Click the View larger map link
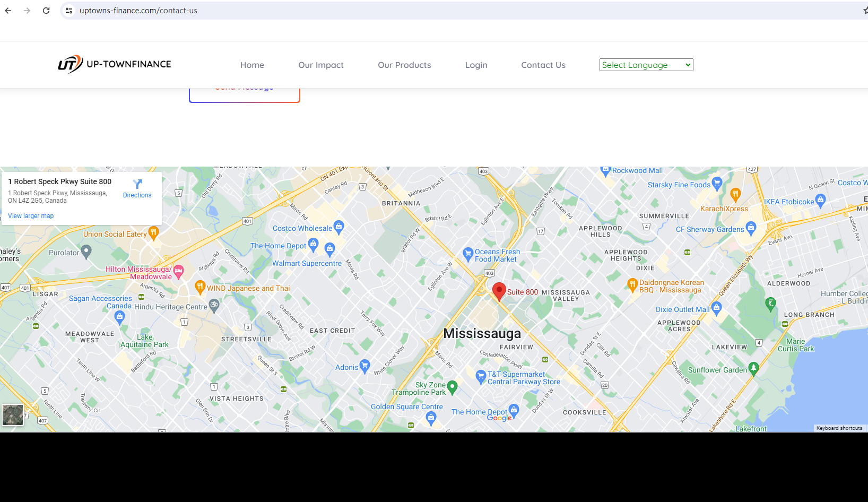The width and height of the screenshot is (868, 502). 31,216
